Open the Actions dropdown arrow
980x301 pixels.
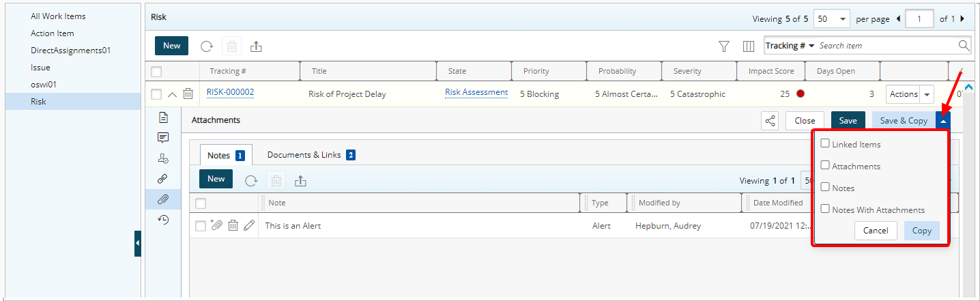[x=927, y=94]
